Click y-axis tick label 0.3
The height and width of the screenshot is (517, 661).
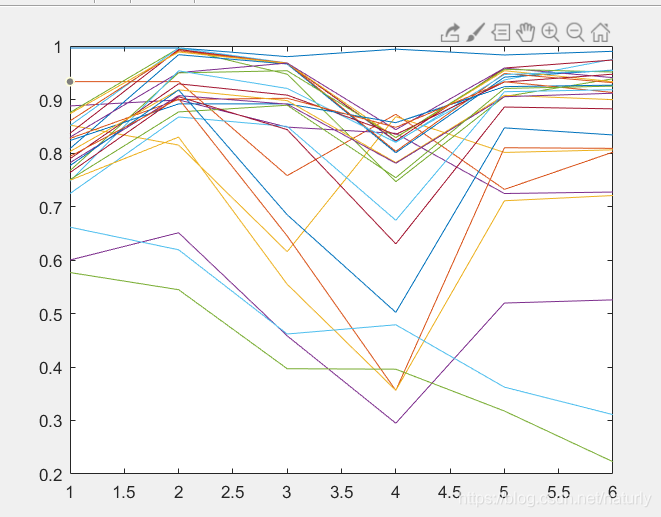[x=50, y=421]
